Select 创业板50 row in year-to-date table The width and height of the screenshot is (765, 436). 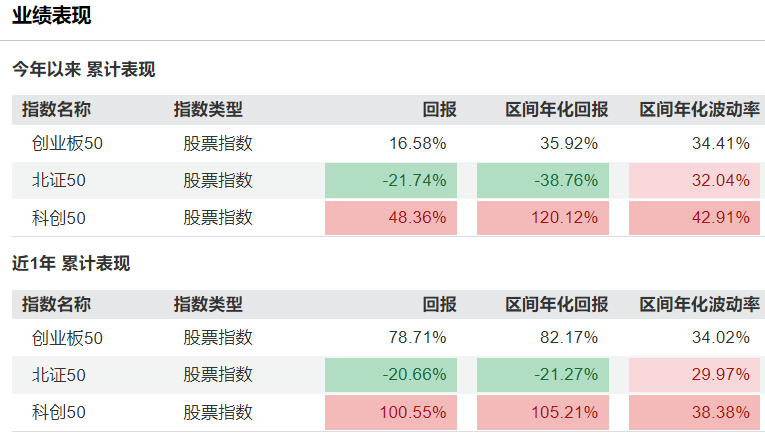point(388,143)
